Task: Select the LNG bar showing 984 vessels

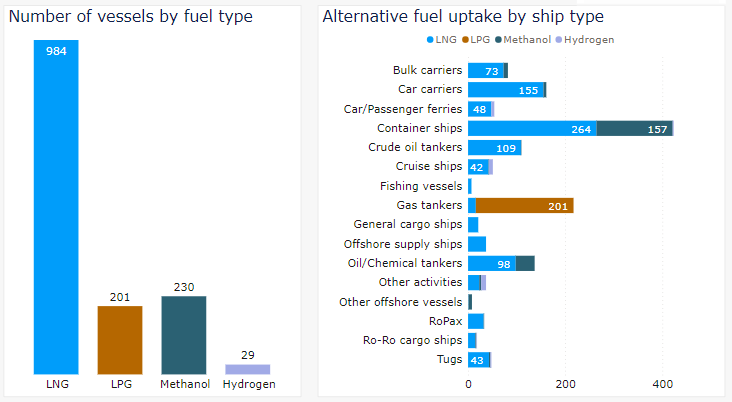Action: 55,210
